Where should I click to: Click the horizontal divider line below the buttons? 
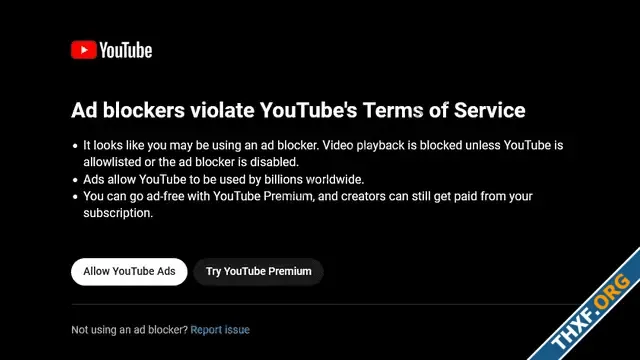pyautogui.click(x=324, y=304)
